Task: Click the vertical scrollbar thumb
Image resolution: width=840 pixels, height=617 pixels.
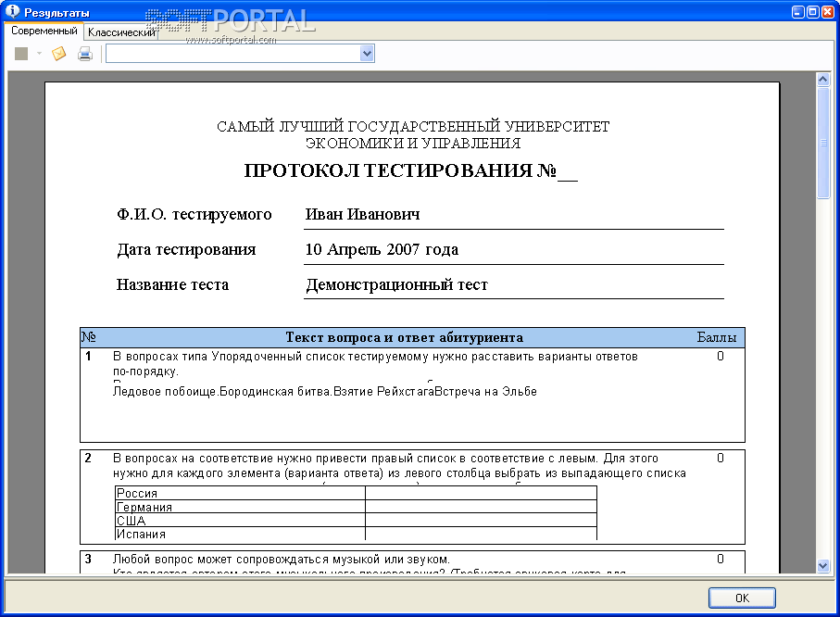Action: [823, 143]
